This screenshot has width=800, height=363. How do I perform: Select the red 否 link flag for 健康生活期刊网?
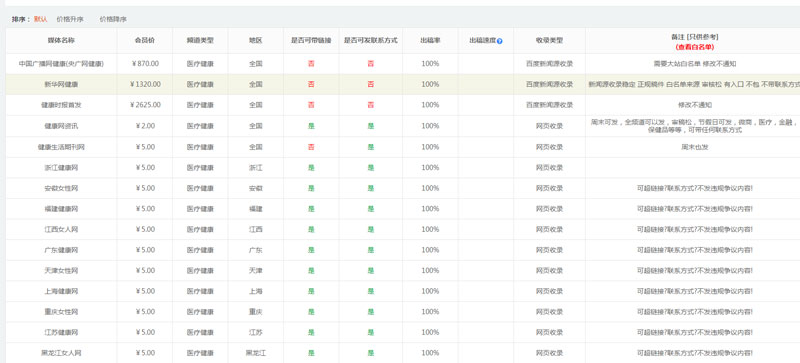[311, 147]
